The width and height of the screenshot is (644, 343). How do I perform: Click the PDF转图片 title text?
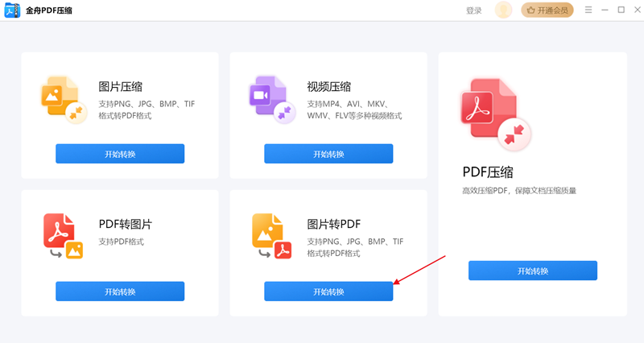point(126,225)
